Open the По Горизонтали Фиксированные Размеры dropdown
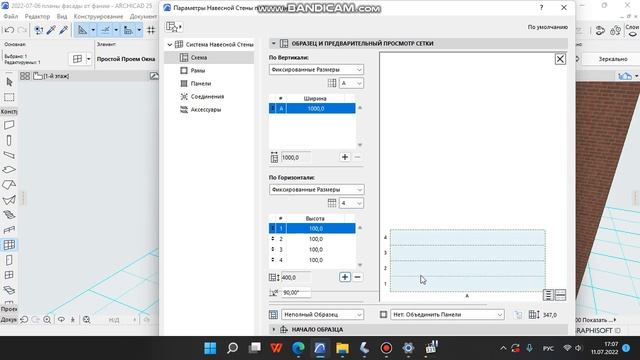 [316, 190]
